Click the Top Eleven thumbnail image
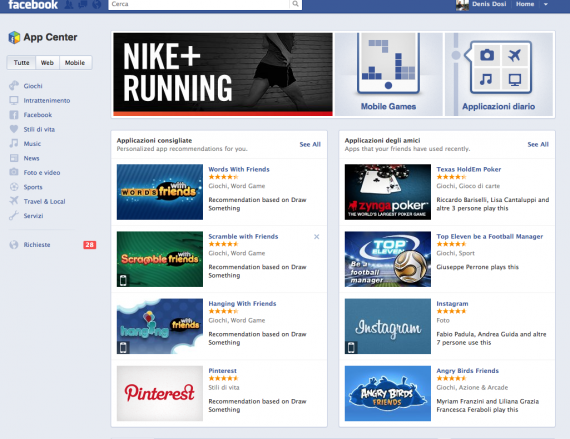The height and width of the screenshot is (439, 570). click(x=388, y=259)
